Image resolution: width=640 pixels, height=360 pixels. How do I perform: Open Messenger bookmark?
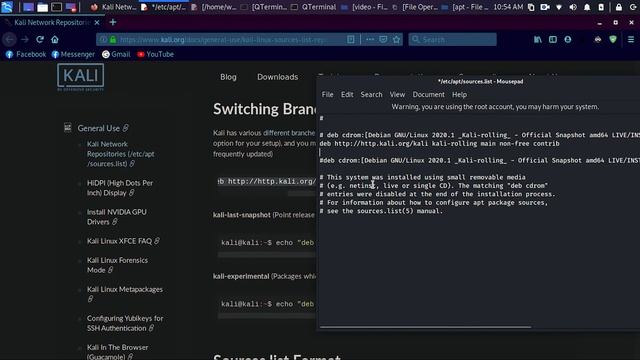(x=73, y=54)
